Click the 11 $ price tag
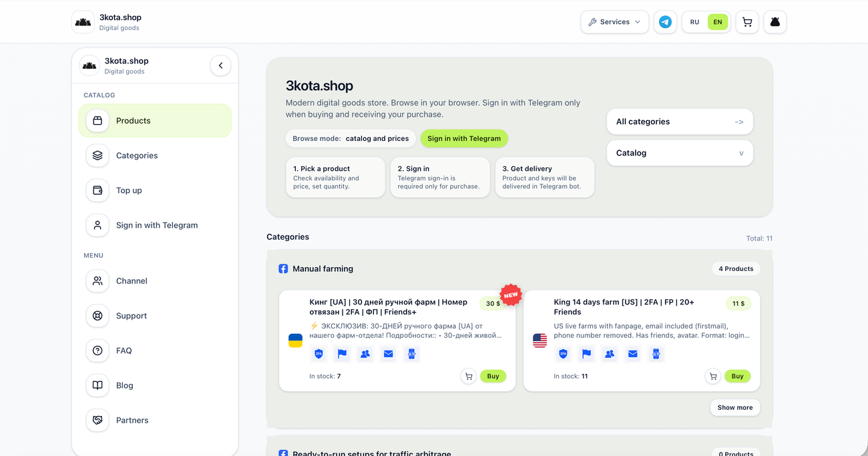This screenshot has width=868, height=456. [x=738, y=303]
